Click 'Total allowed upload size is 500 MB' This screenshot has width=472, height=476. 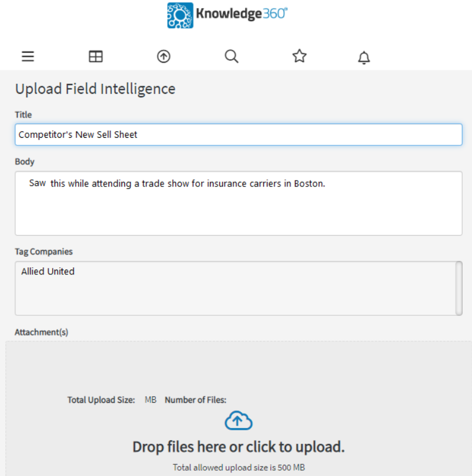coord(239,468)
